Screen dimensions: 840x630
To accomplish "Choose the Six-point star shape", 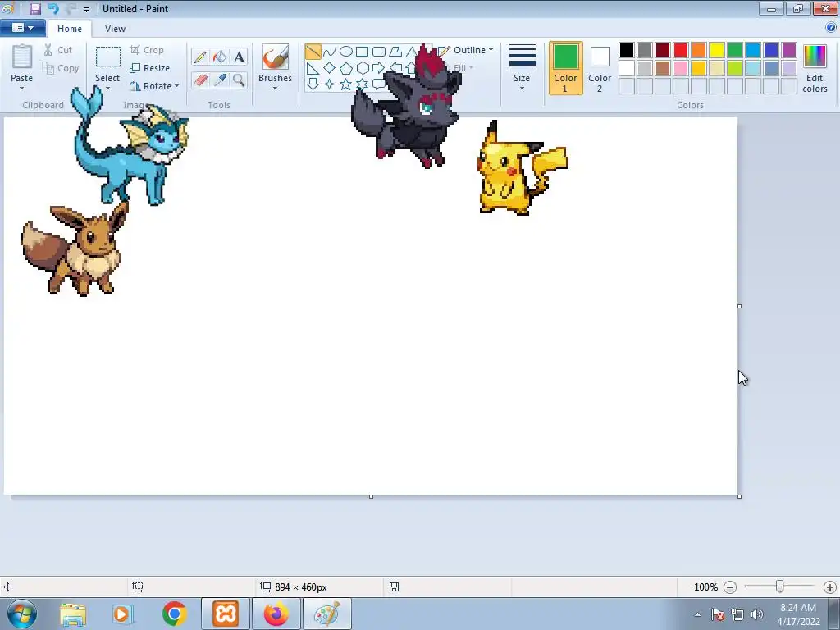I will 362,84.
